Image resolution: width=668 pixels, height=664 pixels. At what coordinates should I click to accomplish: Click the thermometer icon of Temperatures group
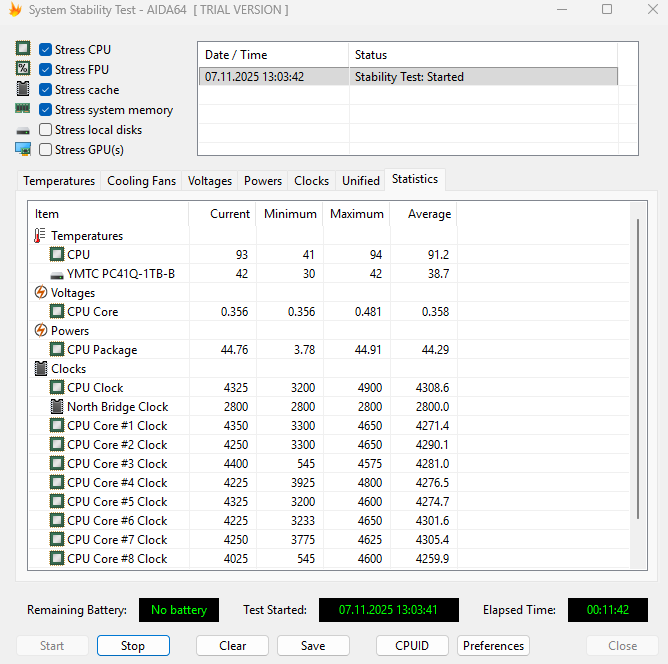pyautogui.click(x=40, y=236)
